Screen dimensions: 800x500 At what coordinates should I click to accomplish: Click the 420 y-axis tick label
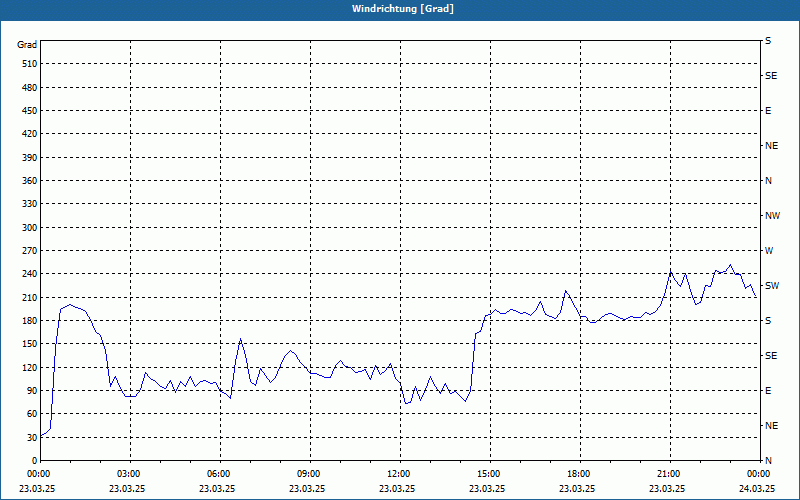(30, 134)
